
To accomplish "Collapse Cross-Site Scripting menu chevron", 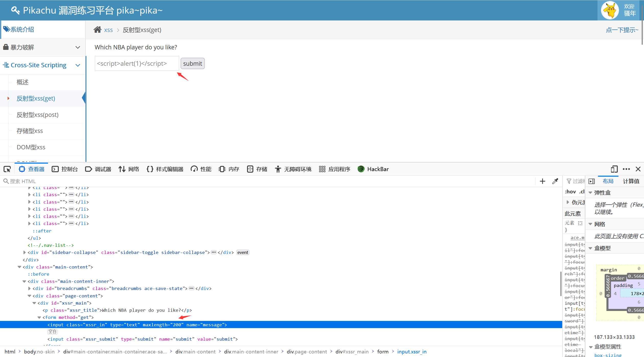I will coord(78,65).
